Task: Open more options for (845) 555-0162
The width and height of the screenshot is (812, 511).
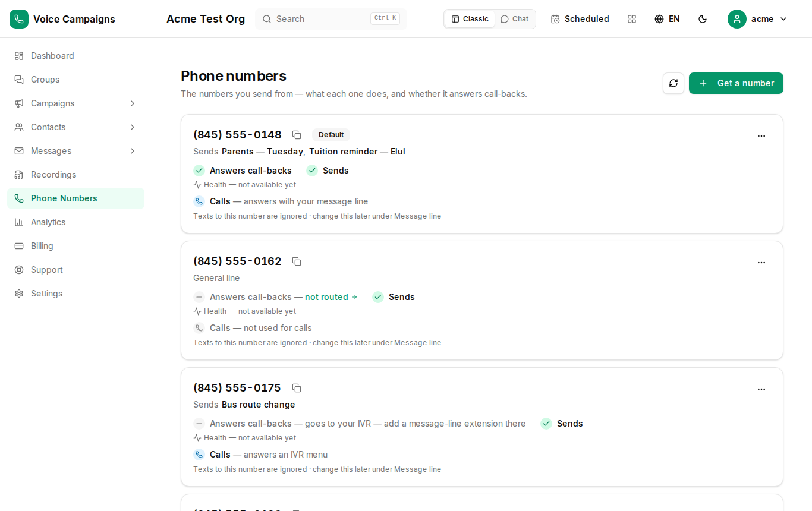Action: pyautogui.click(x=761, y=263)
